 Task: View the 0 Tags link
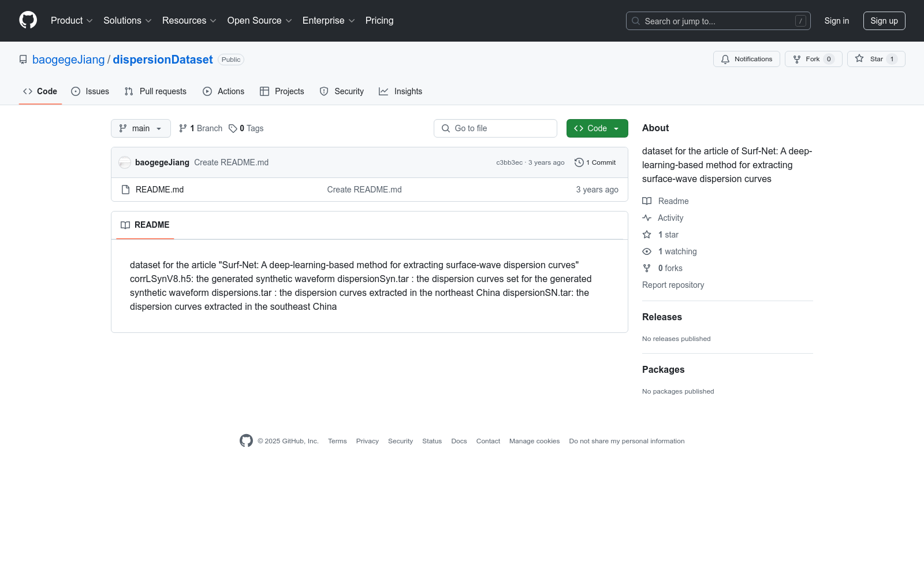[x=246, y=128]
